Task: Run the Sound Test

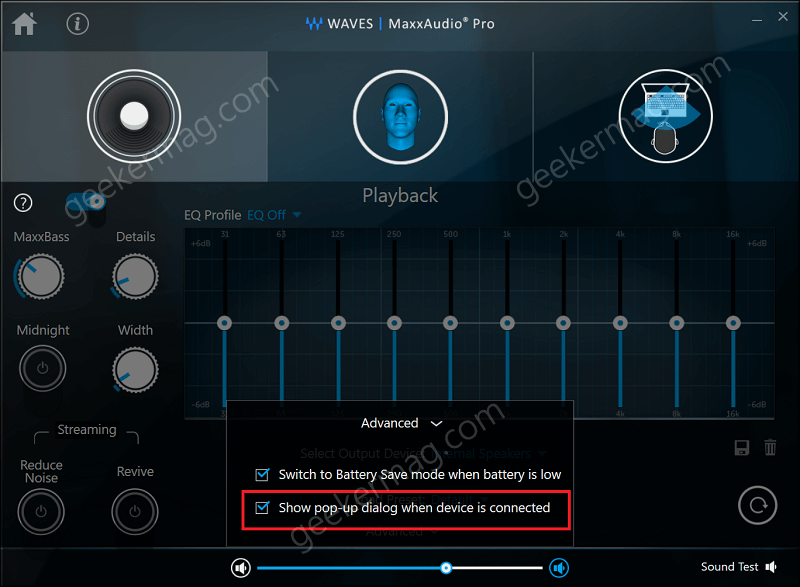Action: click(739, 567)
